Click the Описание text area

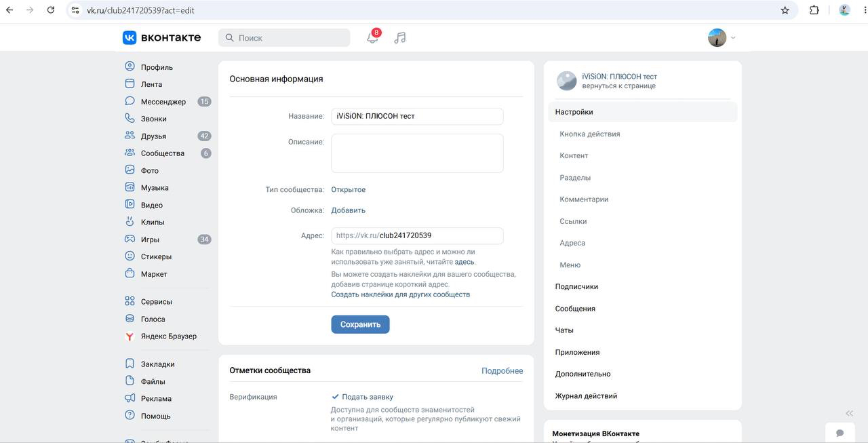[417, 153]
